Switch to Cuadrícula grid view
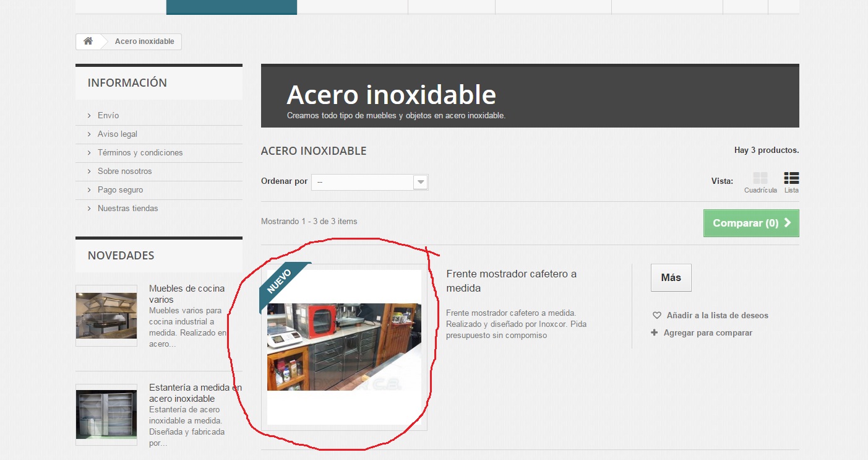This screenshot has width=868, height=460. pyautogui.click(x=760, y=183)
